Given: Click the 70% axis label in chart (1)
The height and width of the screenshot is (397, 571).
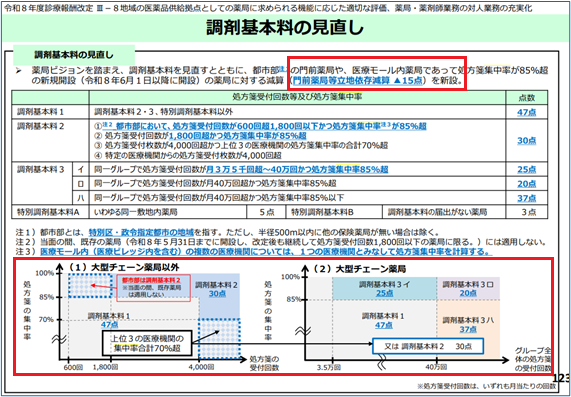Looking at the screenshot, I should (x=47, y=320).
